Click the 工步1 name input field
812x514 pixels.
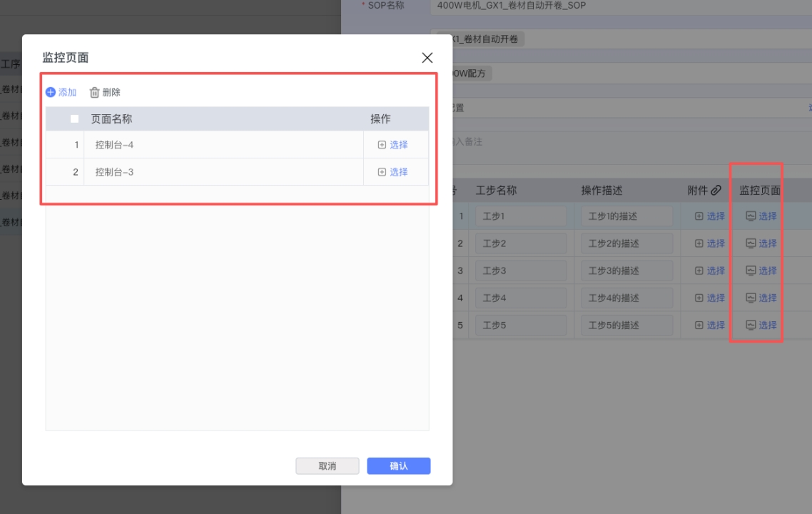(x=521, y=216)
